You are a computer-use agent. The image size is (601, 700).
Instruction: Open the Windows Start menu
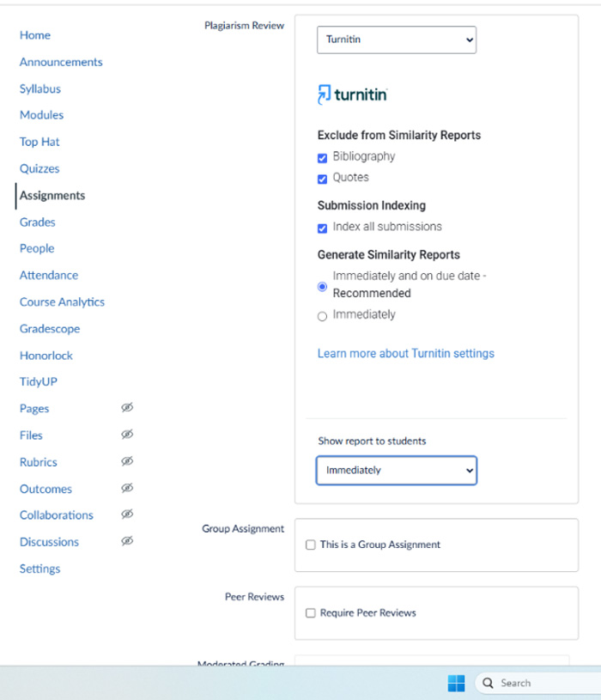coord(456,683)
